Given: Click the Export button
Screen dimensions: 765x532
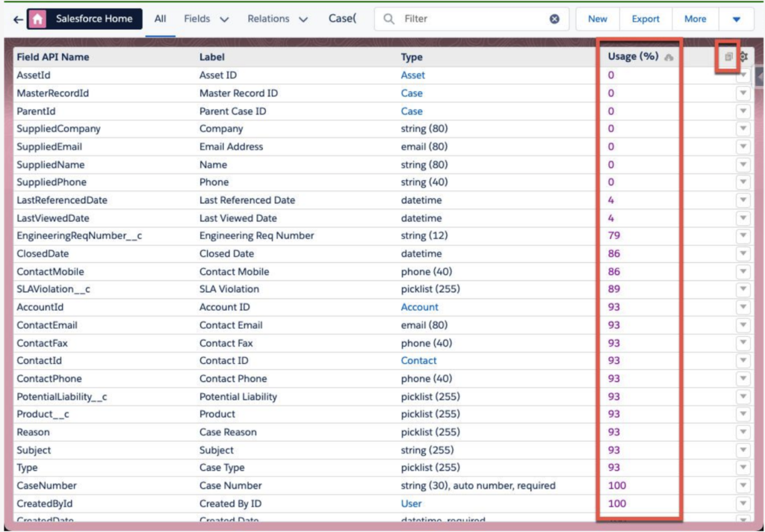Looking at the screenshot, I should pos(645,19).
